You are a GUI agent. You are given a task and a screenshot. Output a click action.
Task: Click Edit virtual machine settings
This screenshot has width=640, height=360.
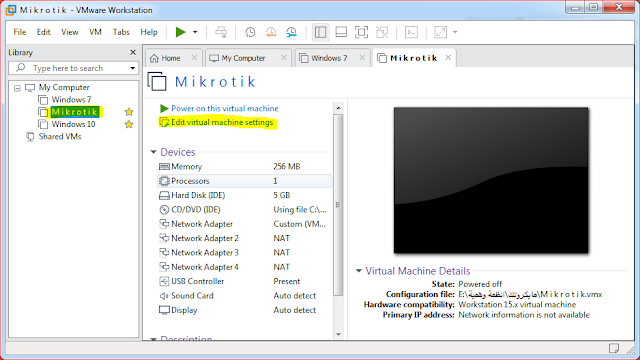point(222,122)
